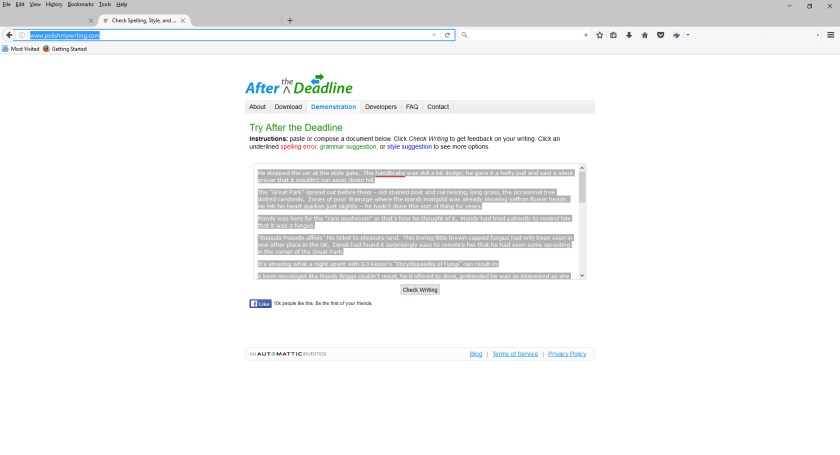Click the Facebook Like button

click(x=260, y=303)
